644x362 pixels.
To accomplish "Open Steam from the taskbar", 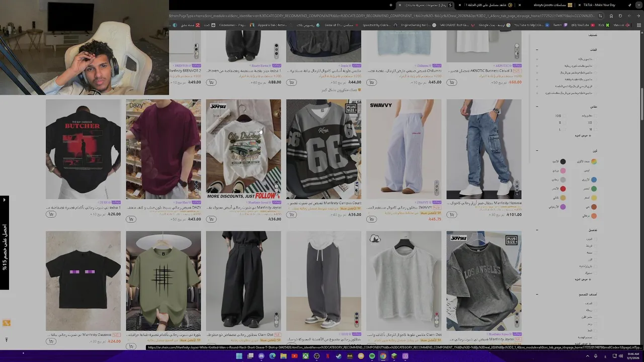I will coord(339,356).
